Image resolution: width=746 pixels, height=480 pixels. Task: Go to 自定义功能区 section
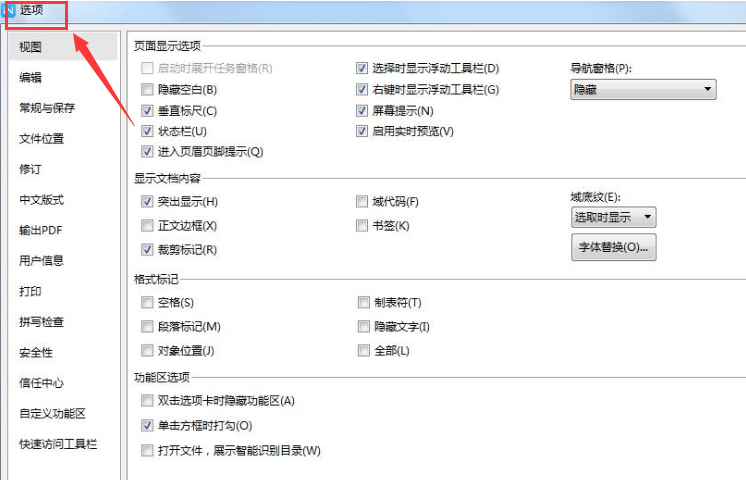(x=52, y=413)
